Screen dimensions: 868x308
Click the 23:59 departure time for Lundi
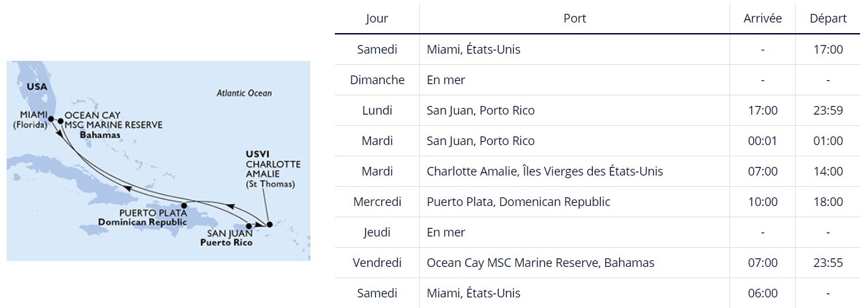(828, 111)
